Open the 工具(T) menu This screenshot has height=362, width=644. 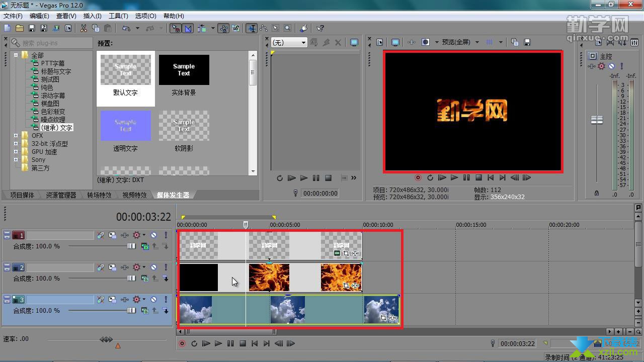[x=119, y=16]
